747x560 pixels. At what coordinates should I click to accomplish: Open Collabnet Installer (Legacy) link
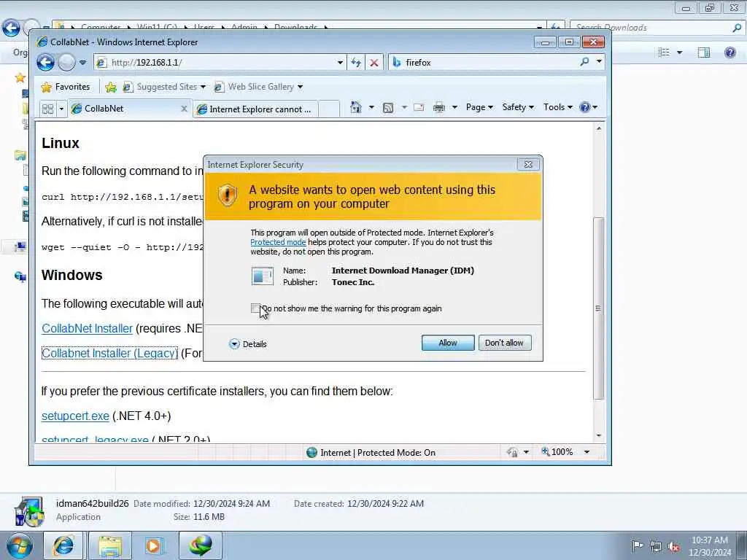click(109, 354)
